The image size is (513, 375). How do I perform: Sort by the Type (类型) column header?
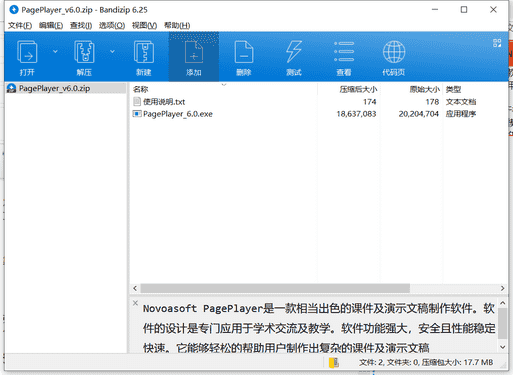pos(475,89)
